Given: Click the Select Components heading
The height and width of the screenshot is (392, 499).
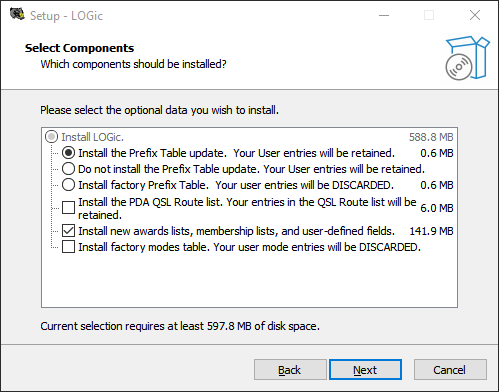Looking at the screenshot, I should [79, 48].
